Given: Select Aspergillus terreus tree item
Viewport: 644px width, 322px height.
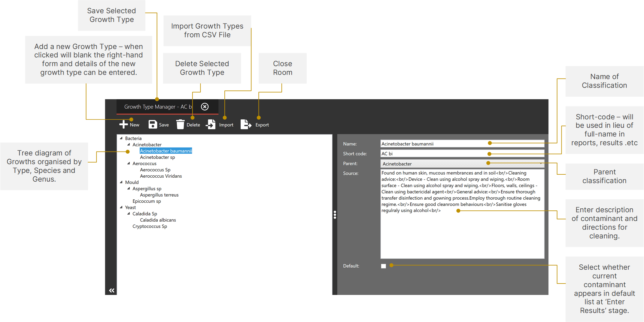Looking at the screenshot, I should point(159,195).
